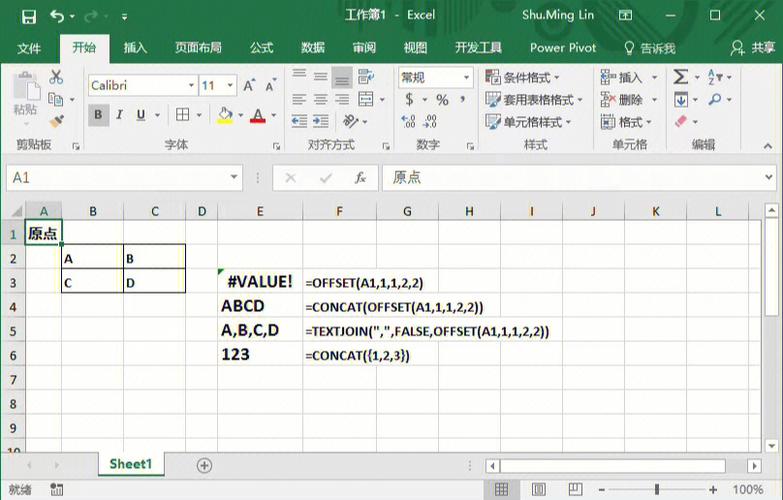The image size is (783, 500).
Task: Open the Power Pivot tab
Action: coord(563,48)
